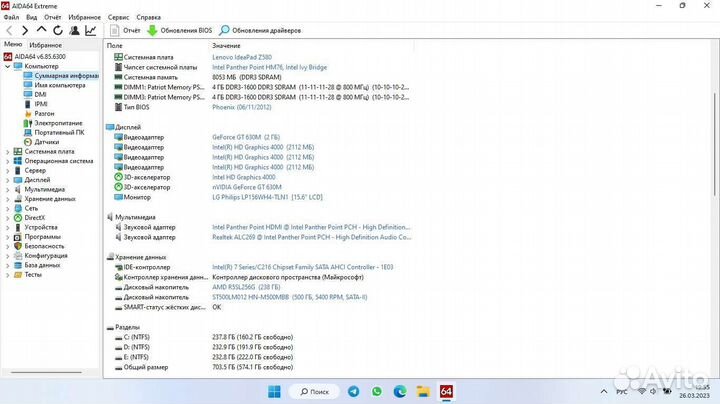Expand the Сервер tree node
Viewport: 720px width, 404px height.
coord(7,170)
